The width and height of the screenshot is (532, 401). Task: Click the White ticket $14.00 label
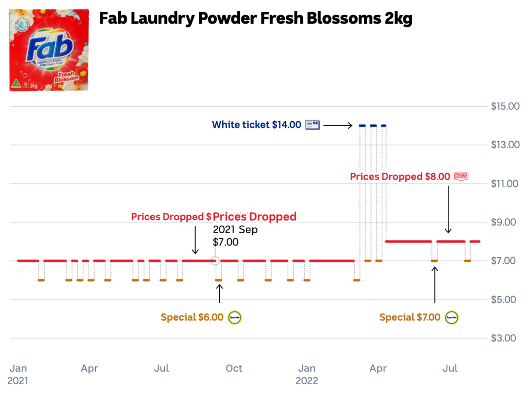coord(256,125)
